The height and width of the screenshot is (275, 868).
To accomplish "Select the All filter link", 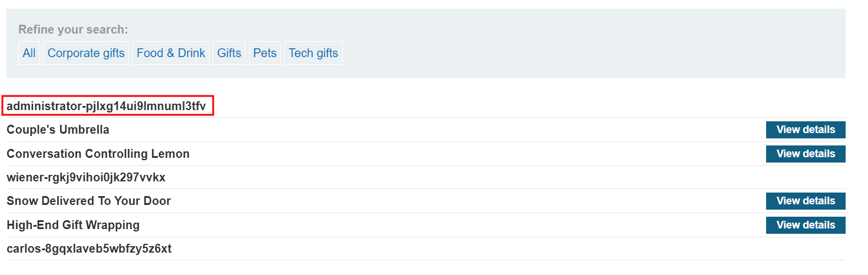I will pyautogui.click(x=29, y=53).
